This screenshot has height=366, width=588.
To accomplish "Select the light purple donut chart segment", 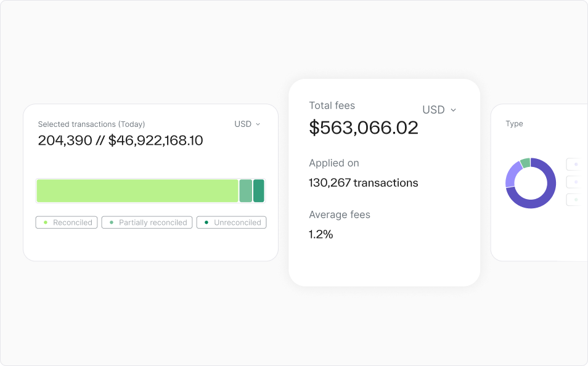I will coord(511,174).
